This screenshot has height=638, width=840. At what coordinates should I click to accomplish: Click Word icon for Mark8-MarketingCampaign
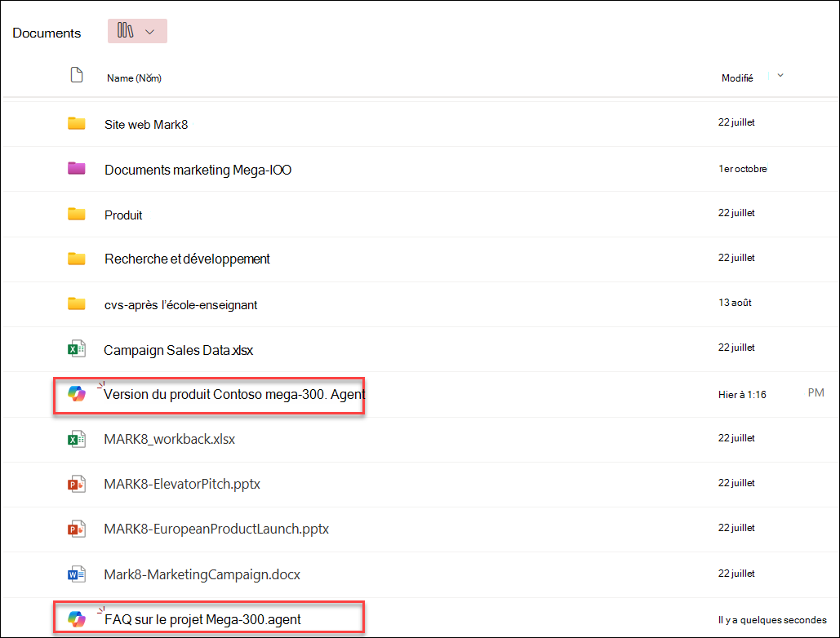[x=77, y=574]
